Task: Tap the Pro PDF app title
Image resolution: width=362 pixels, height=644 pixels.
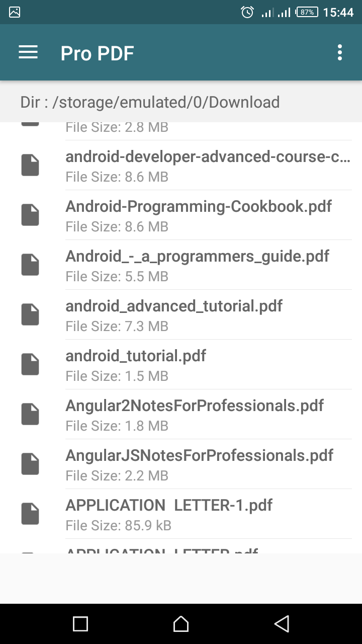Action: click(x=97, y=53)
